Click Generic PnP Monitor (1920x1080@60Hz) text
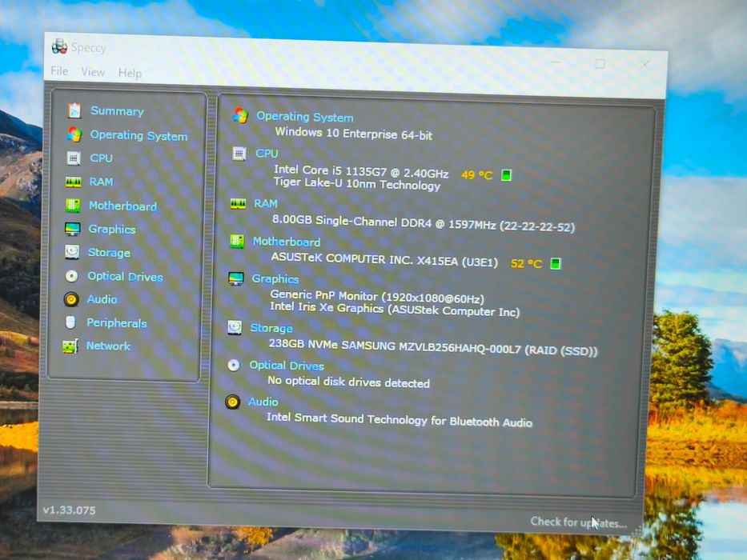This screenshot has height=560, width=747. point(377,297)
